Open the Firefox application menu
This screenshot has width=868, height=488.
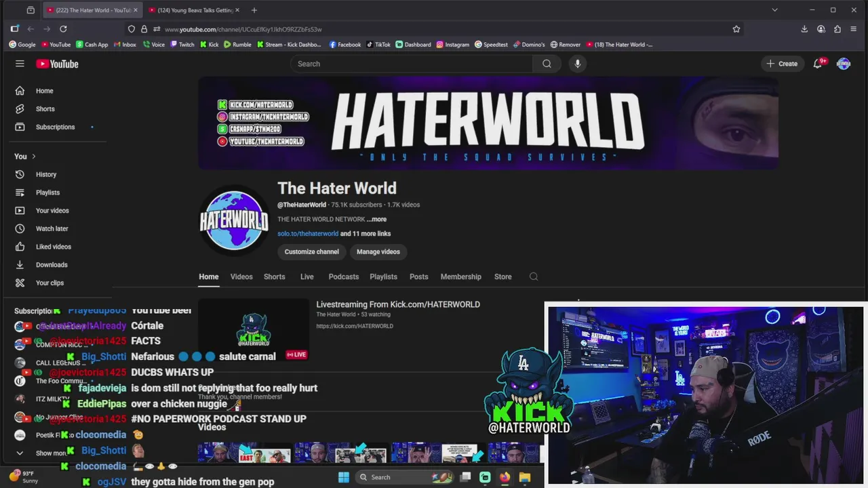click(x=854, y=29)
